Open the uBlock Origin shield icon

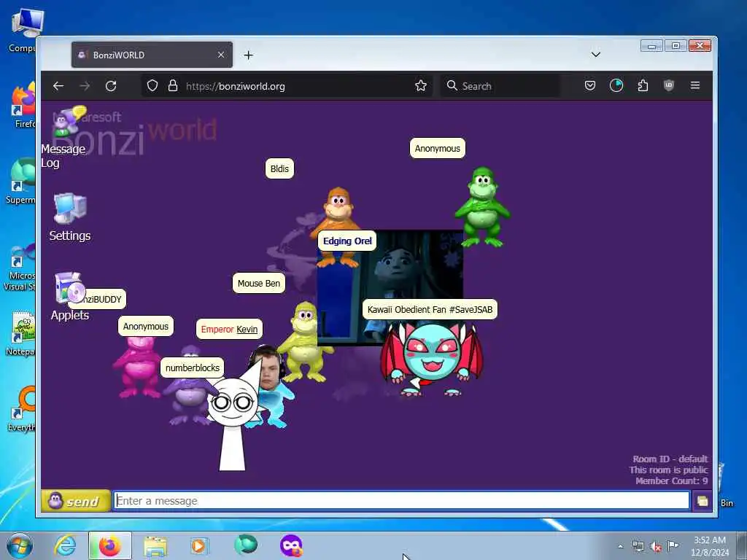pos(669,86)
